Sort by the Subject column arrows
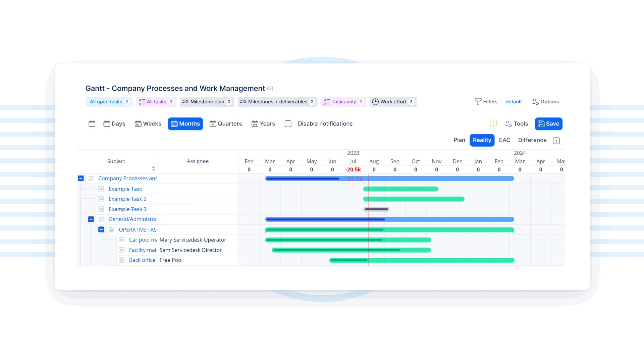 tap(153, 168)
